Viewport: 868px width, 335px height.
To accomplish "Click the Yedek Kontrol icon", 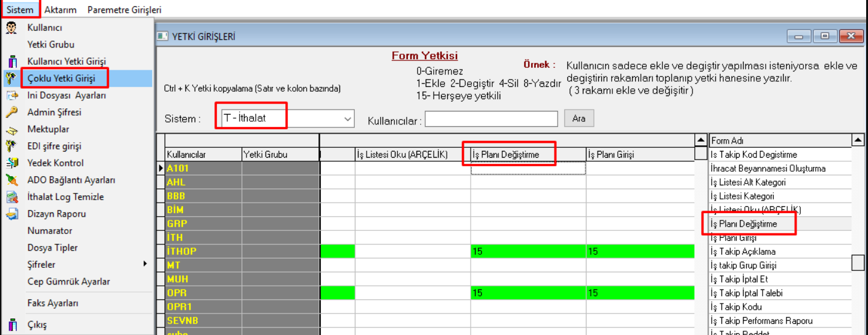I will [x=11, y=163].
